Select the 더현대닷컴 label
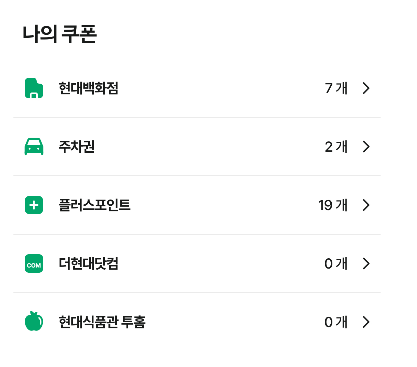The height and width of the screenshot is (367, 417). coord(88,263)
